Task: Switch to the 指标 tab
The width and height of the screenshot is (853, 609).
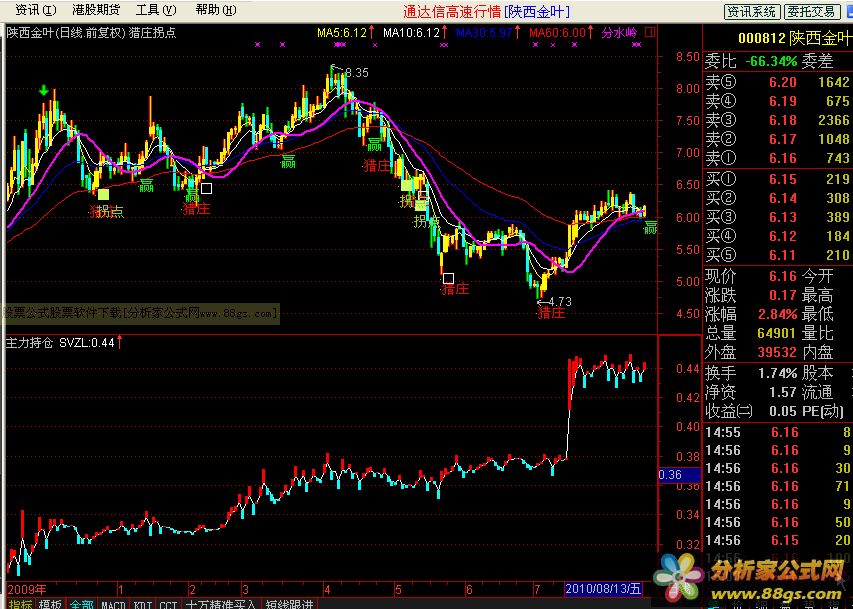Action: [21, 604]
